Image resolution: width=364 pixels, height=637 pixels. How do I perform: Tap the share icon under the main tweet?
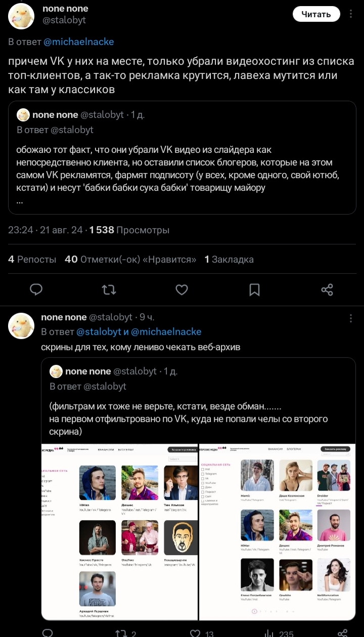point(327,289)
